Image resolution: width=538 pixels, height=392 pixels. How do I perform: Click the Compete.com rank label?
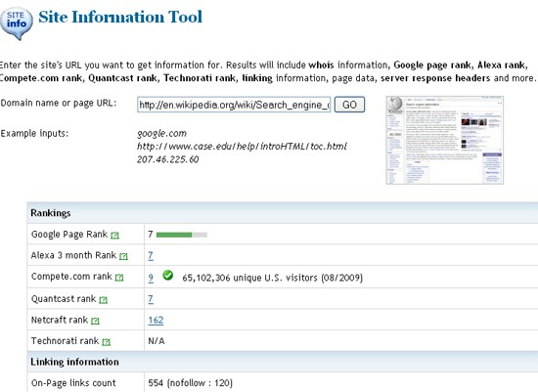coord(71,277)
